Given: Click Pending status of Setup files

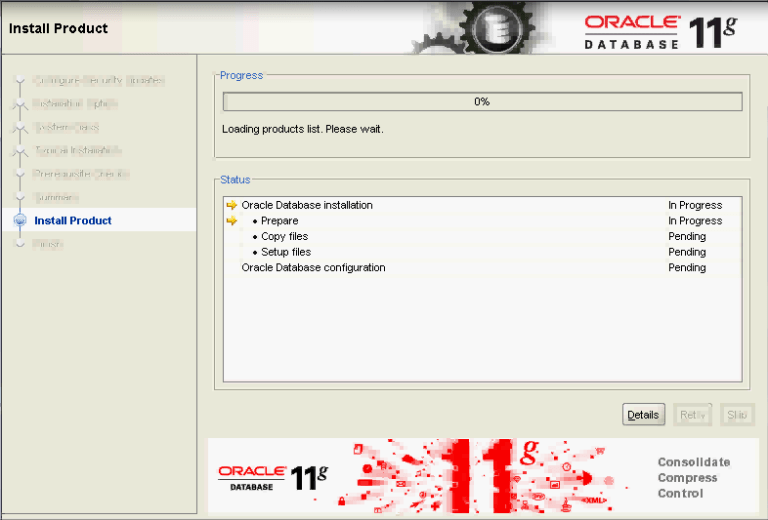Looking at the screenshot, I should click(687, 252).
